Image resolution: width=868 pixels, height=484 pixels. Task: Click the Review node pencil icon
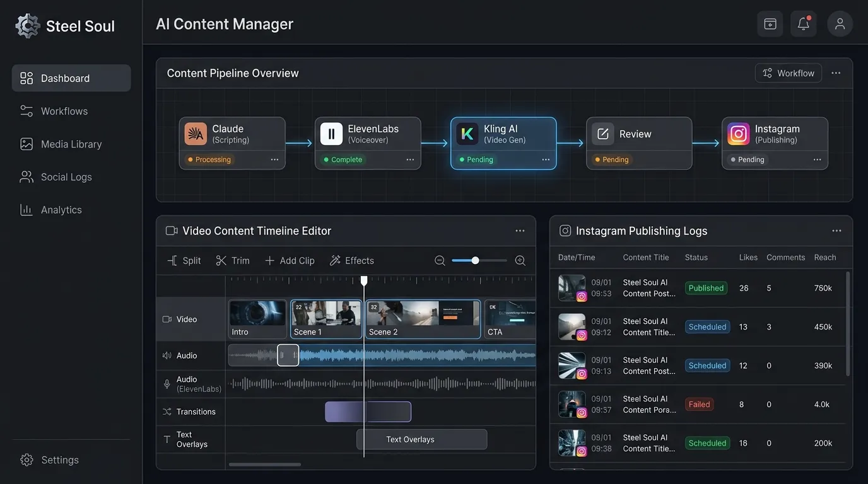pos(603,134)
